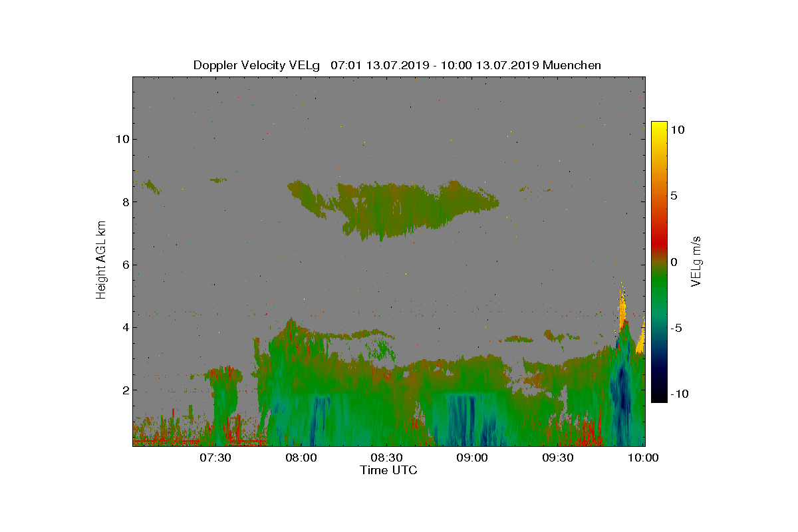798x532 pixels.
Task: Click the '08:00' time tick label
Action: pyautogui.click(x=301, y=458)
